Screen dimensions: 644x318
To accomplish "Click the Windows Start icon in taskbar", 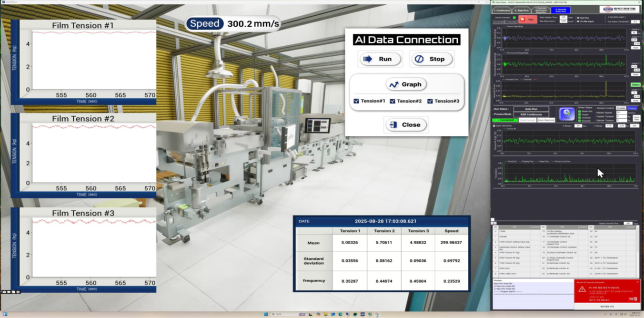I will point(266,314).
